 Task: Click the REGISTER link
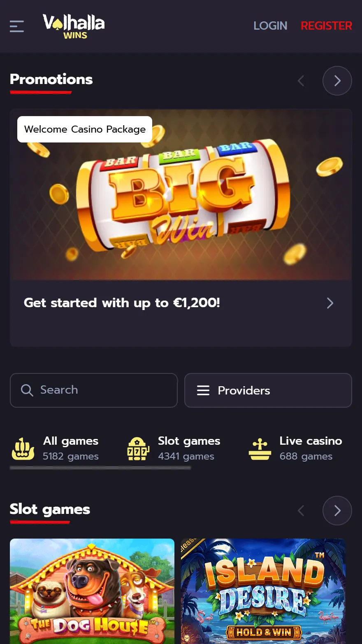pos(326,26)
